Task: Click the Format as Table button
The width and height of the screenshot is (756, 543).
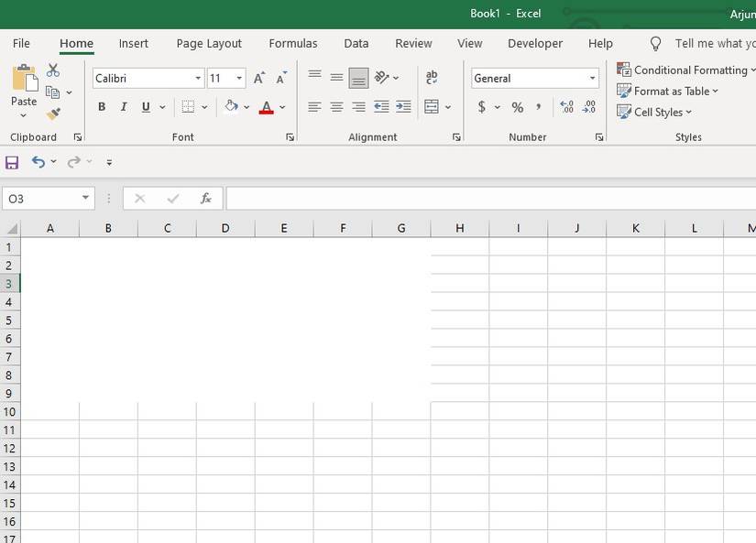Action: [668, 91]
